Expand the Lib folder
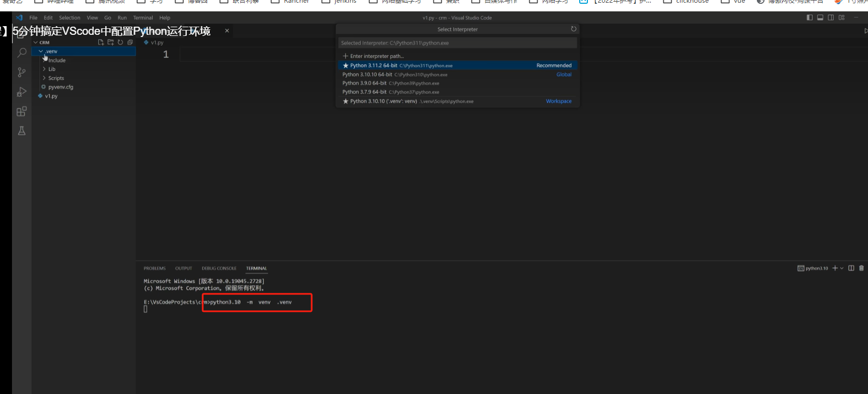Viewport: 868px width, 394px height. point(44,69)
